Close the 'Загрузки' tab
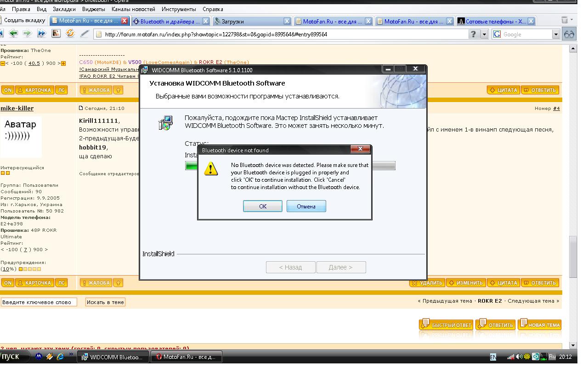Image resolution: width=588 pixels, height=368 pixels. click(287, 21)
